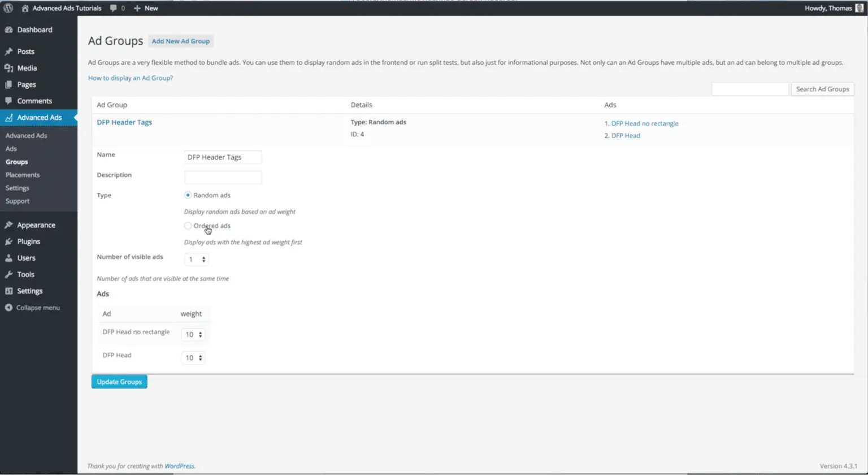
Task: Open How to display an Ad Group link
Action: point(131,78)
